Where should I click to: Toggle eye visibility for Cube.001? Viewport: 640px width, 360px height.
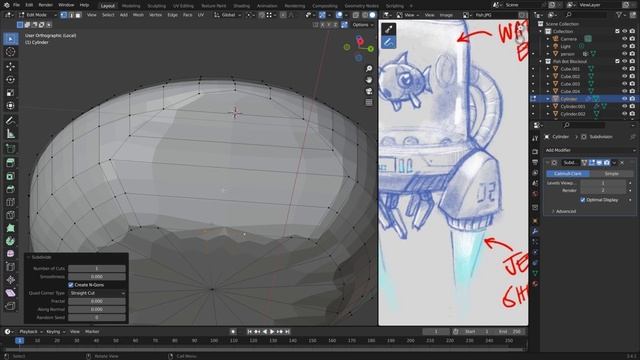[624, 69]
